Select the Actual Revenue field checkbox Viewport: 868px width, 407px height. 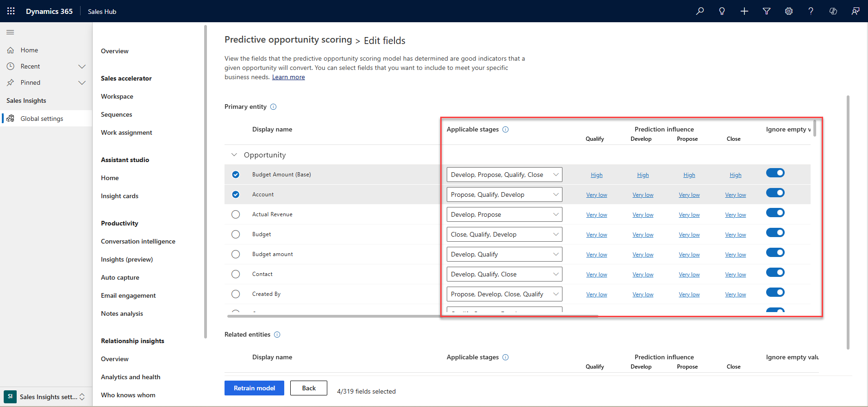[236, 214]
